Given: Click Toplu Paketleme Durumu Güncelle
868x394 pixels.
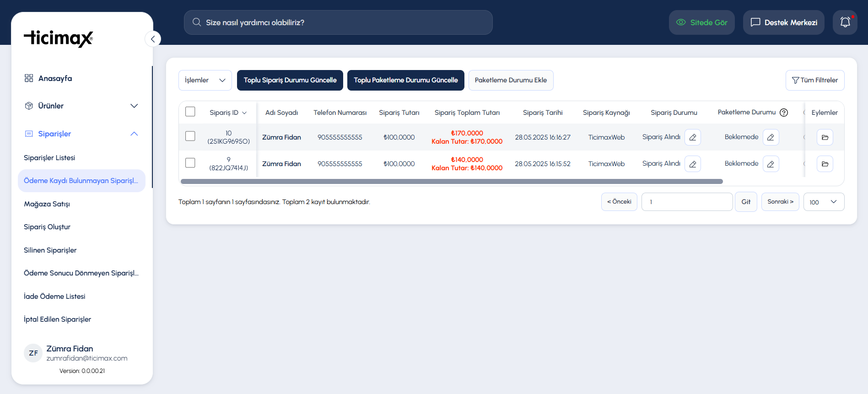Looking at the screenshot, I should pyautogui.click(x=406, y=80).
